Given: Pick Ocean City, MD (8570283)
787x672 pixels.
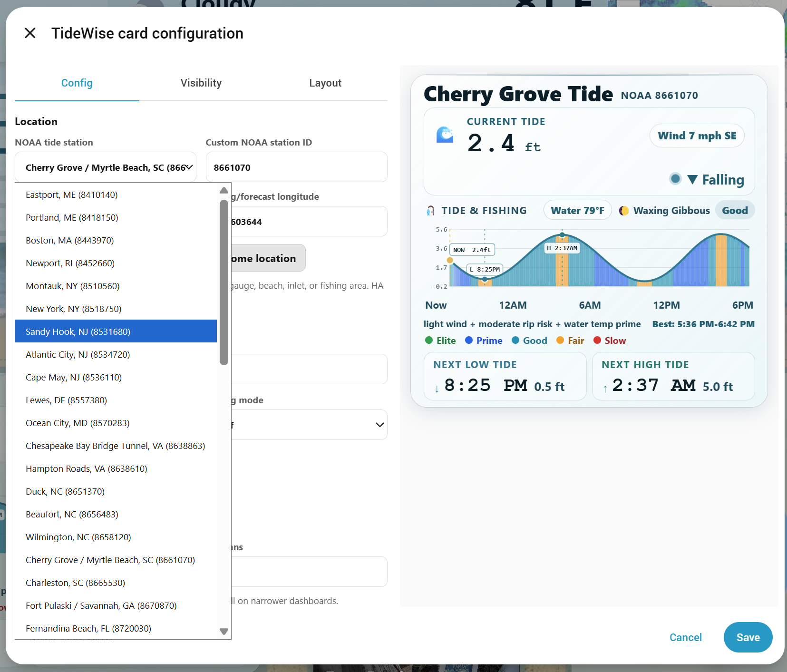Looking at the screenshot, I should click(116, 423).
